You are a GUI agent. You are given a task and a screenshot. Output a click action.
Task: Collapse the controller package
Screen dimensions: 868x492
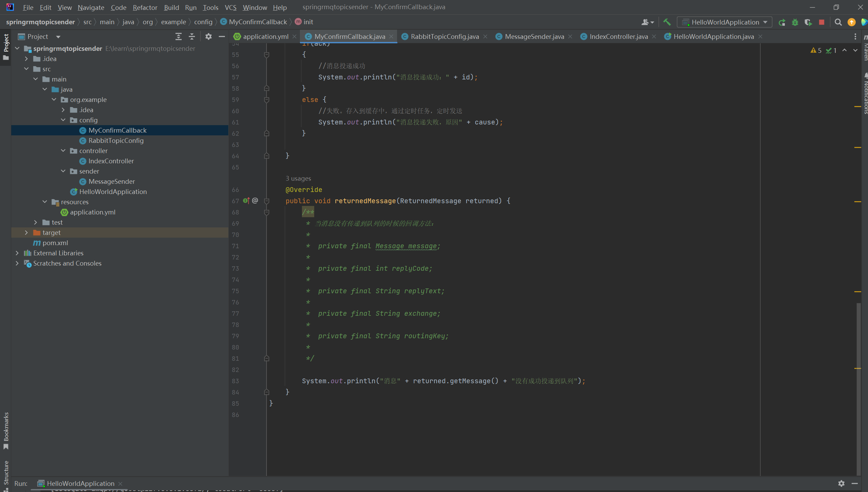pyautogui.click(x=63, y=151)
